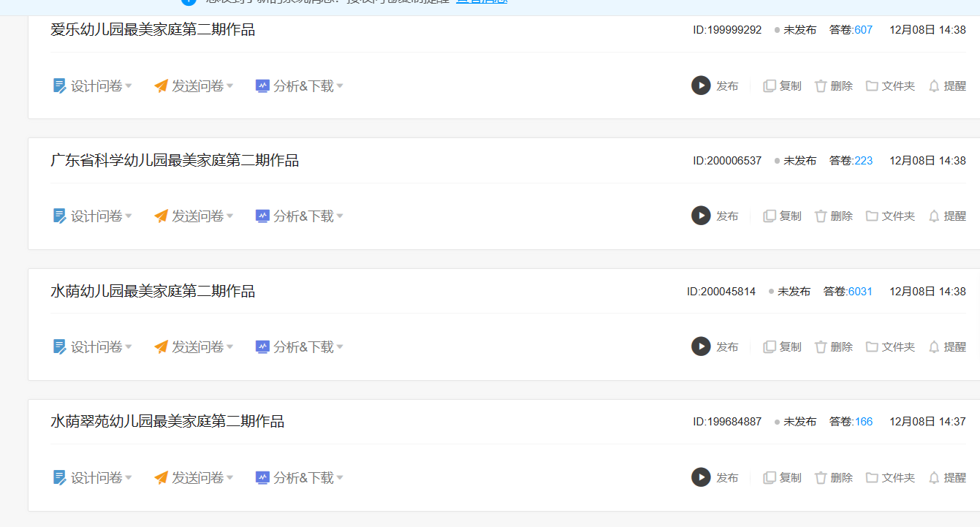Move 爱乐幼儿园 survey to folder (文件夹)
980x527 pixels.
pos(890,86)
